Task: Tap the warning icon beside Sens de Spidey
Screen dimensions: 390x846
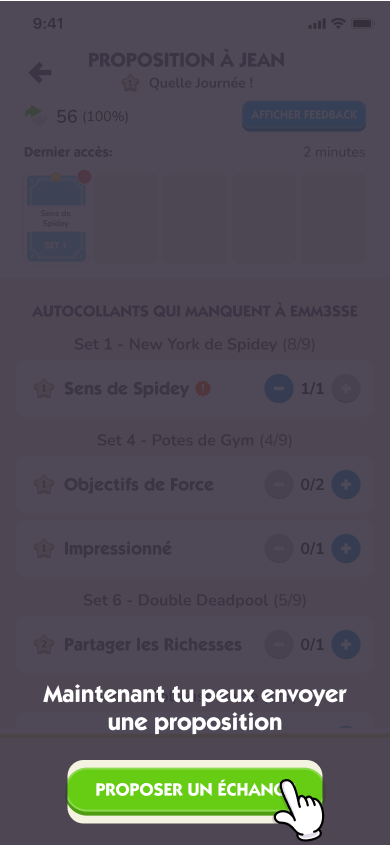Action: coord(203,388)
